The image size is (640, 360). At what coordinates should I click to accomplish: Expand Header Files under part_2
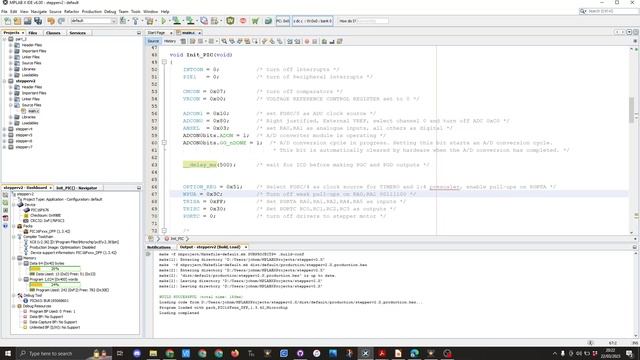pyautogui.click(x=11, y=45)
